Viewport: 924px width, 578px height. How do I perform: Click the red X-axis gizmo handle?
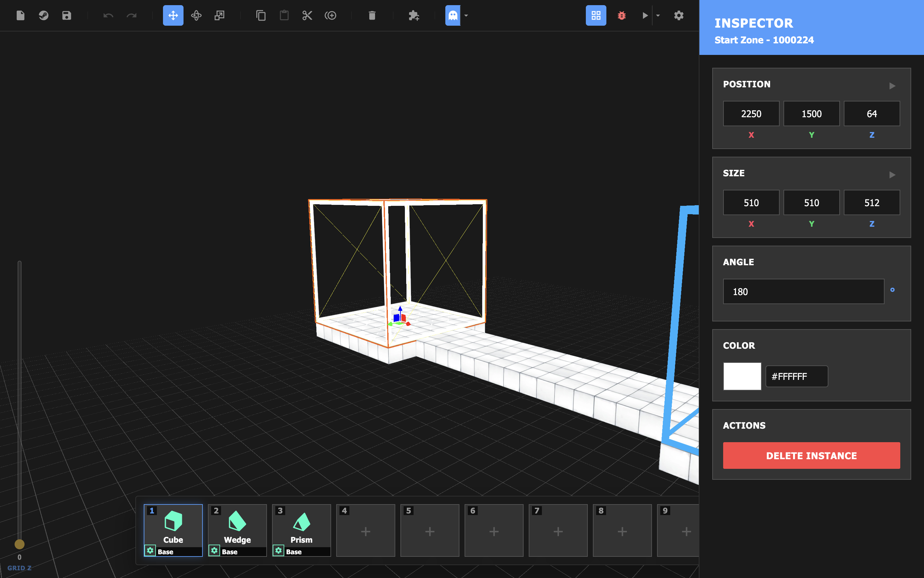click(x=408, y=324)
